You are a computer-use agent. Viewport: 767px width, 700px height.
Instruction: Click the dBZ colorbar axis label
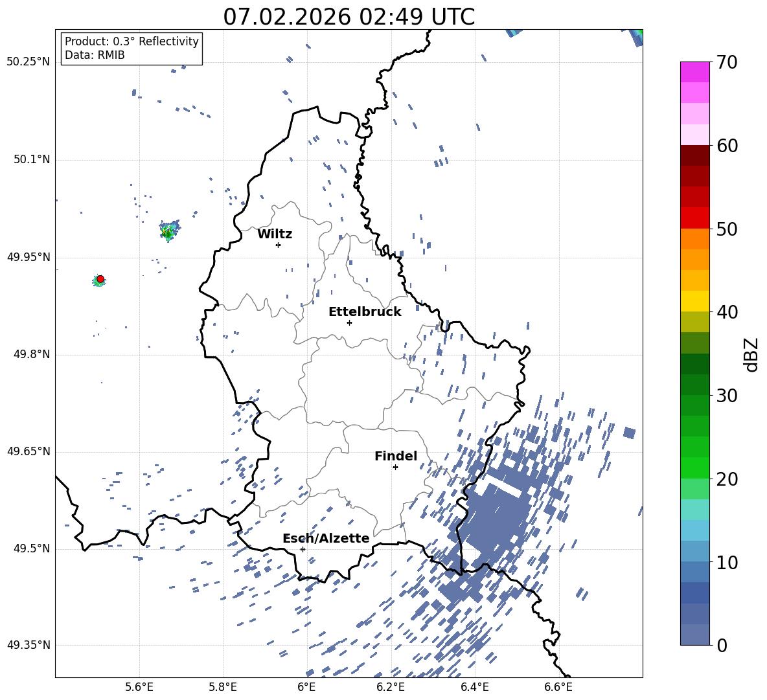pos(751,354)
